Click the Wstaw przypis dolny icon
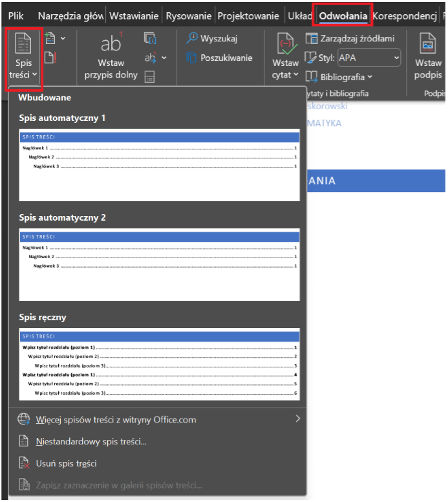Viewport: 448px width, 502px height. tap(111, 44)
